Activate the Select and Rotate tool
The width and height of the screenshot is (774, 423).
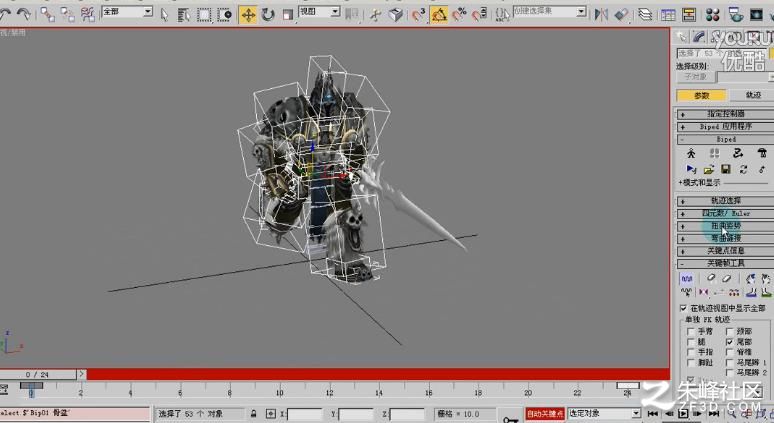[x=268, y=15]
